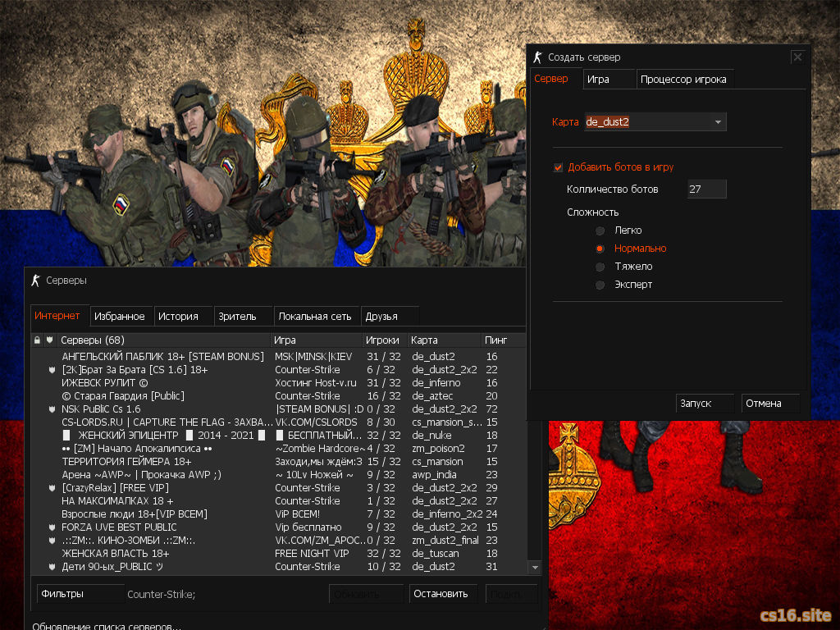Click the Counter-Strike; filter text
Viewport: 840px width, 630px height.
162,594
